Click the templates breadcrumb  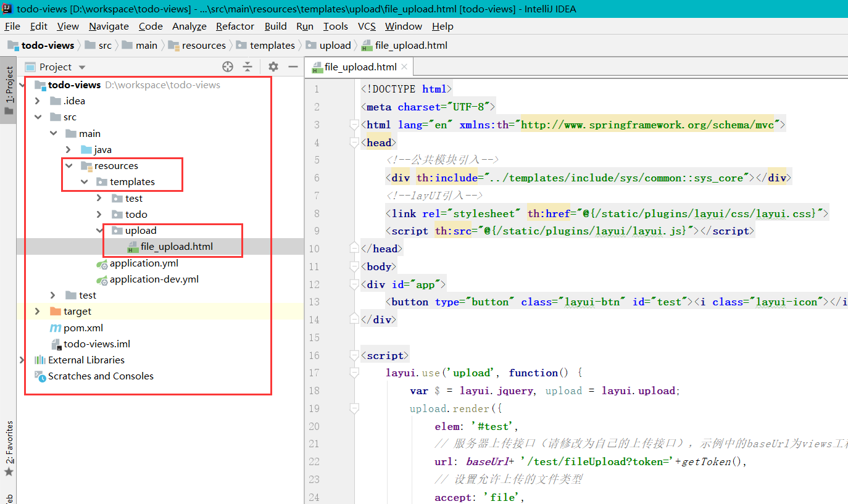[265, 45]
